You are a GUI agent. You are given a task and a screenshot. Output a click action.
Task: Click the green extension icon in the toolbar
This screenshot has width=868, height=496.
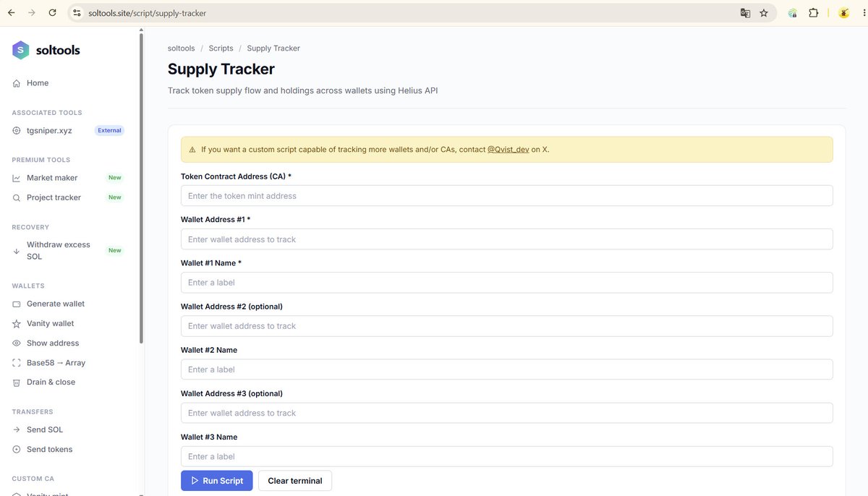793,13
